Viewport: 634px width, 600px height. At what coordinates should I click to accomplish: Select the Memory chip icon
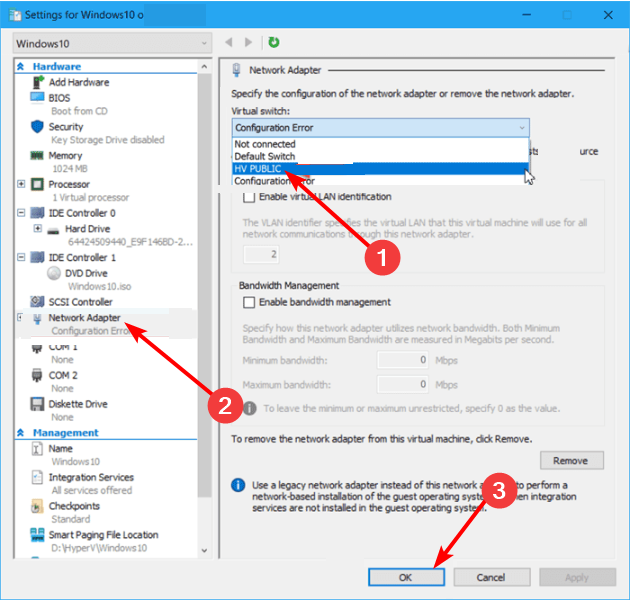coord(37,155)
